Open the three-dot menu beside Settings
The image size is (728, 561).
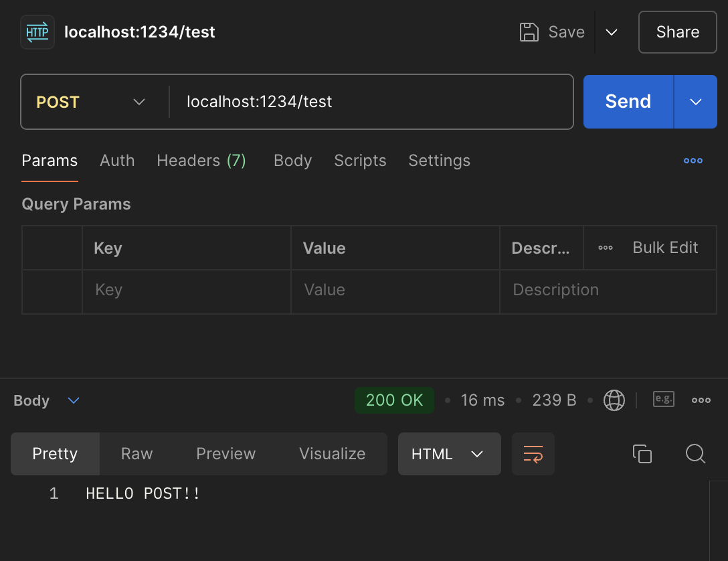[x=693, y=161]
